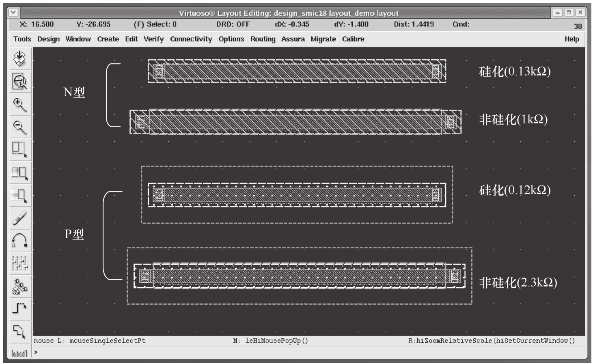Select the Create Polygon tool

point(19,332)
